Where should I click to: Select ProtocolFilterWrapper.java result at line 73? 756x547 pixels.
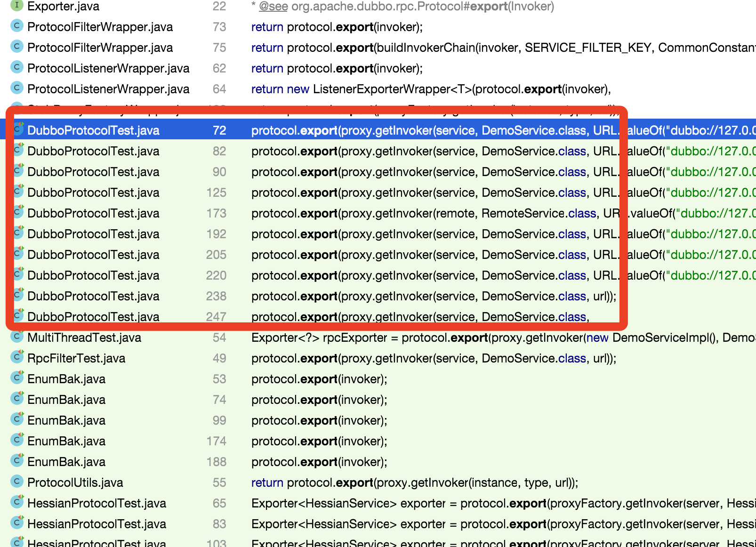coord(378,27)
